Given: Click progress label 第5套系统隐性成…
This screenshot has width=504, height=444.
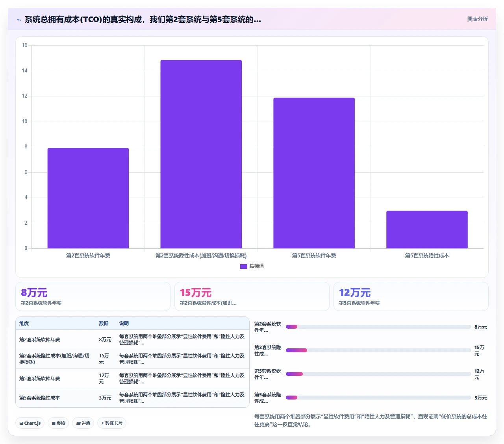Looking at the screenshot, I should pyautogui.click(x=268, y=398).
